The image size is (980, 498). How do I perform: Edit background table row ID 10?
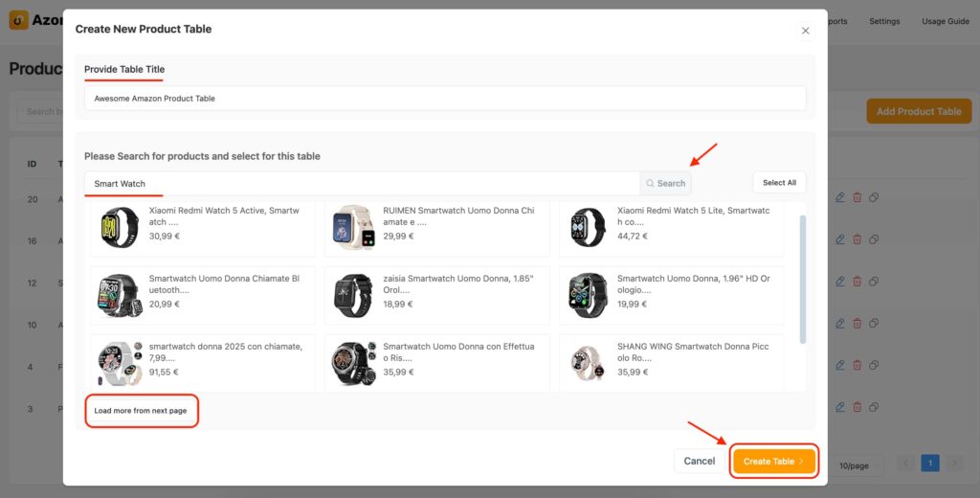point(840,324)
